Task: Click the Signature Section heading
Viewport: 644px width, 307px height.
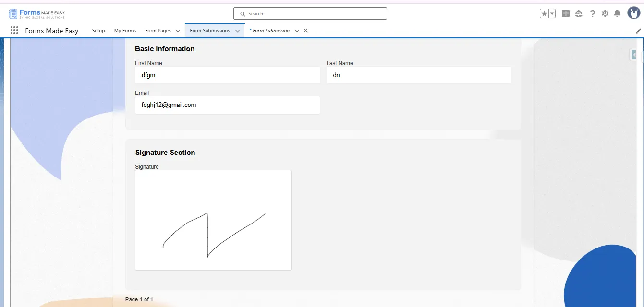Action: click(x=165, y=153)
